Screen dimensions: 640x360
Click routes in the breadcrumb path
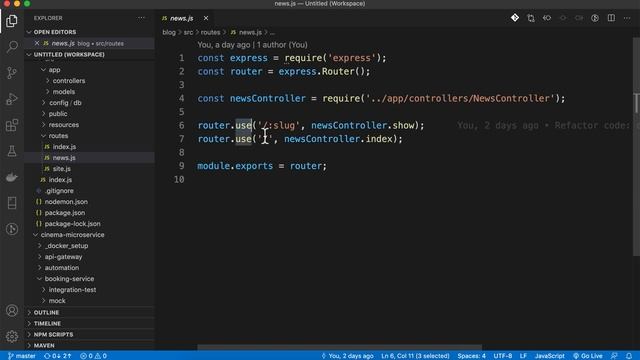tap(210, 32)
